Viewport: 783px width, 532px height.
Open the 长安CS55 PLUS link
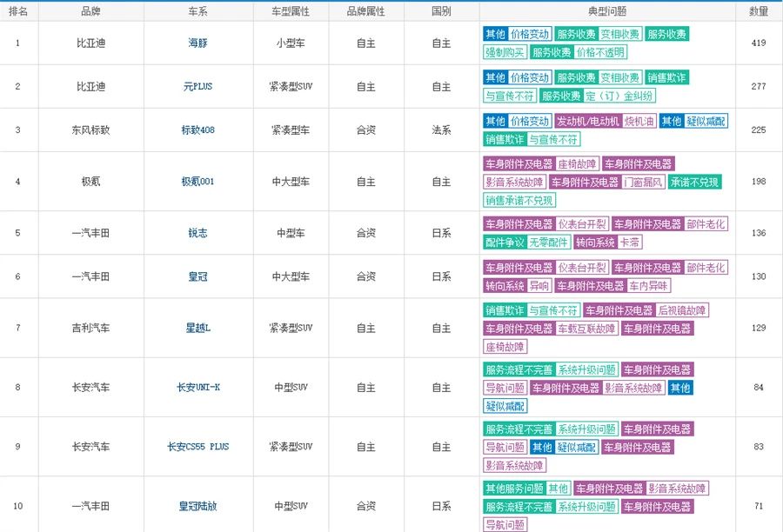tap(198, 447)
